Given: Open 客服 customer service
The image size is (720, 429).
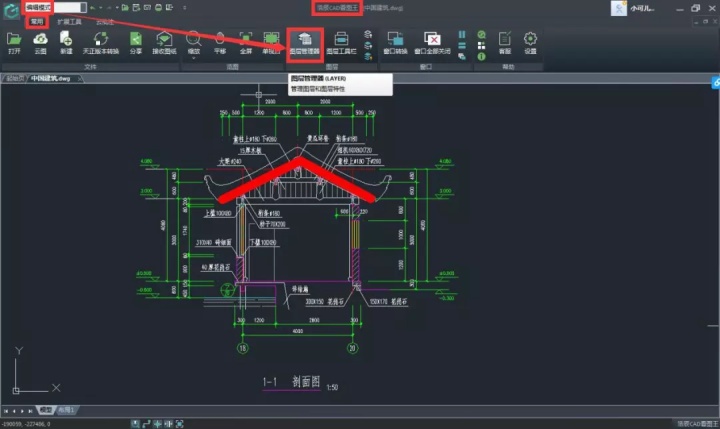Looking at the screenshot, I should 505,44.
